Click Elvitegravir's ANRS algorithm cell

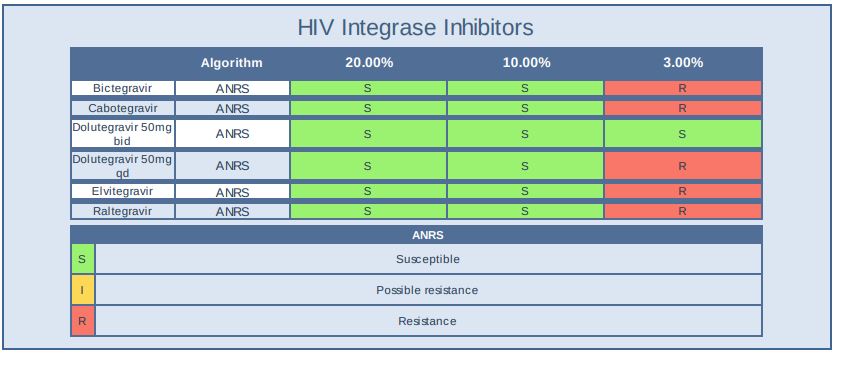[233, 191]
